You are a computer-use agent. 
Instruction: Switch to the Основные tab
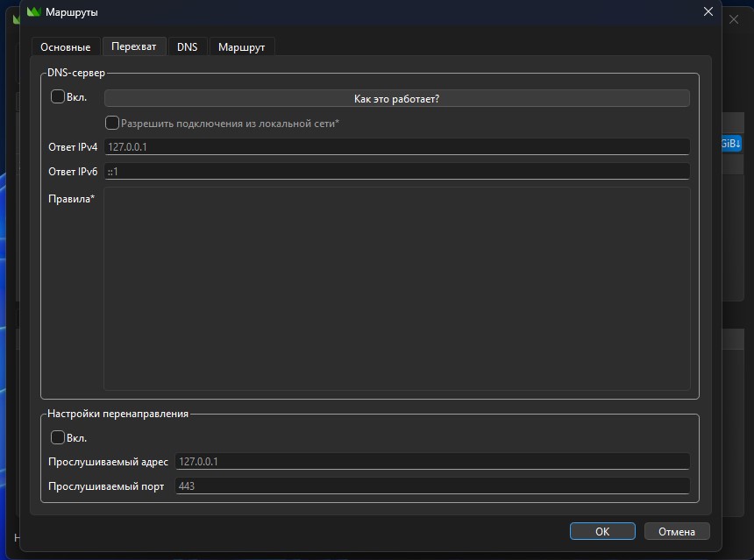click(65, 47)
